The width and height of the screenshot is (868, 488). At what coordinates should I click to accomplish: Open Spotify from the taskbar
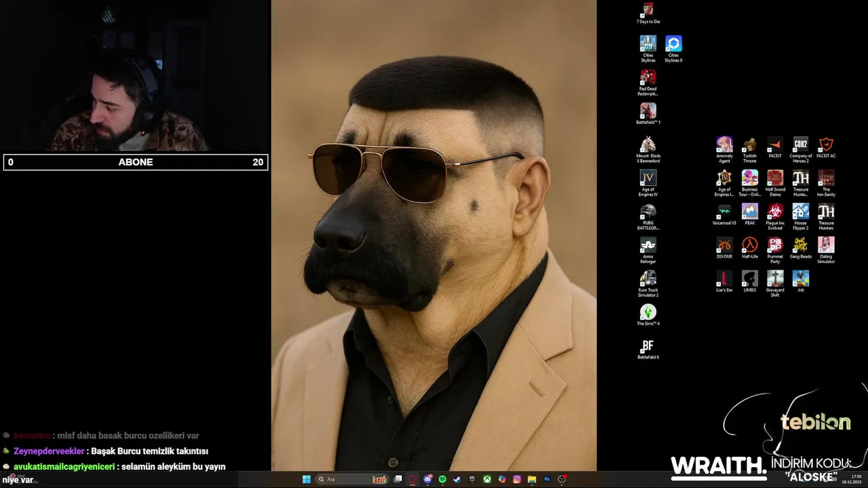coord(443,479)
